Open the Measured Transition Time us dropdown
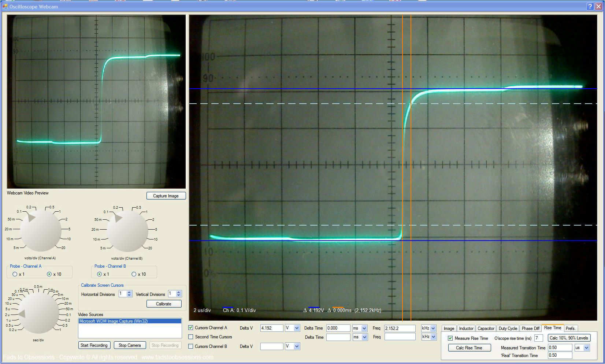Viewport: 605px width, 364px height. tap(586, 348)
